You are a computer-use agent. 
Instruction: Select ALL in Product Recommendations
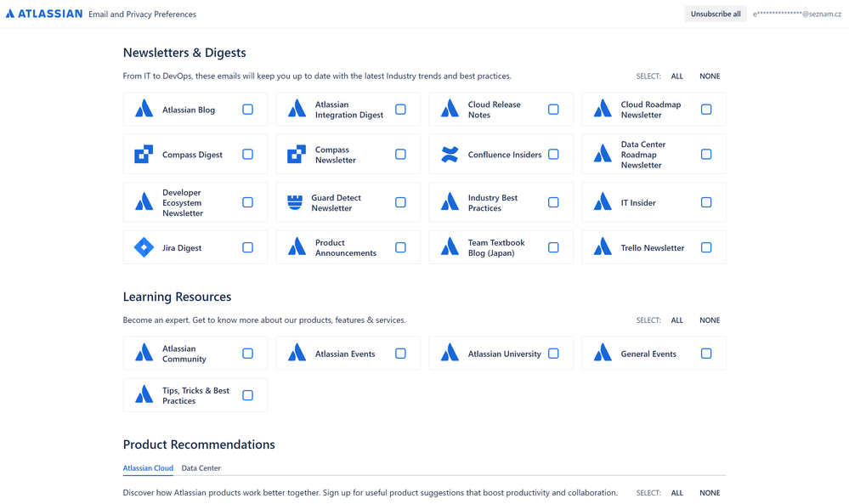point(676,493)
